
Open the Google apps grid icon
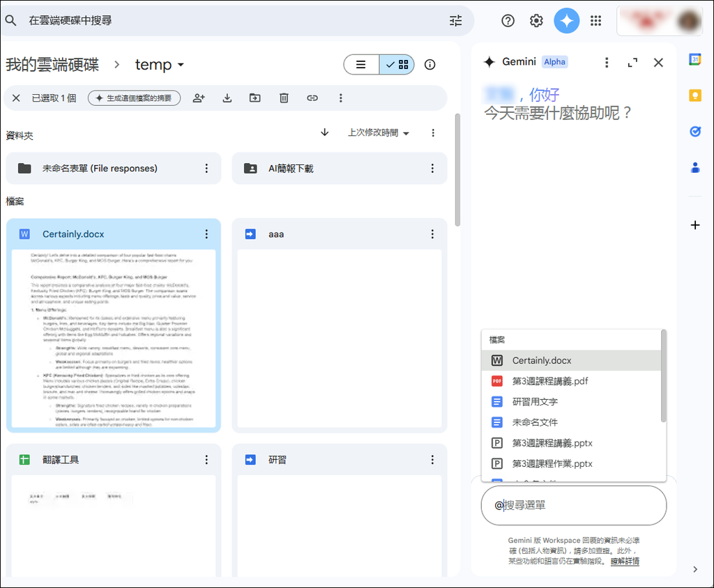595,20
